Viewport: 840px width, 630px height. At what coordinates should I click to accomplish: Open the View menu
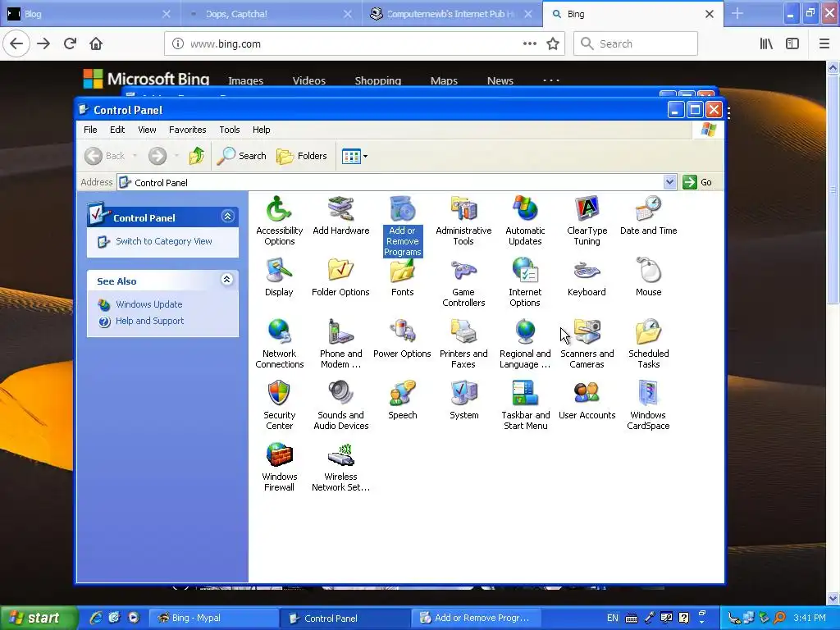(x=147, y=130)
